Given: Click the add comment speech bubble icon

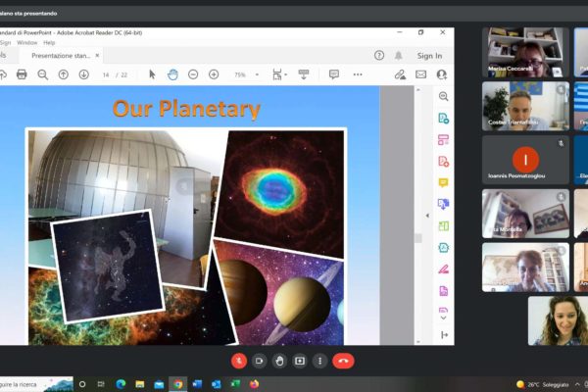Looking at the screenshot, I should [x=333, y=74].
